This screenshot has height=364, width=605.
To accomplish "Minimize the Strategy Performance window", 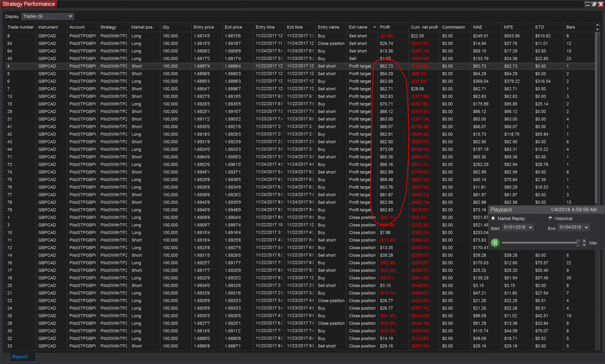I will 587,4.
